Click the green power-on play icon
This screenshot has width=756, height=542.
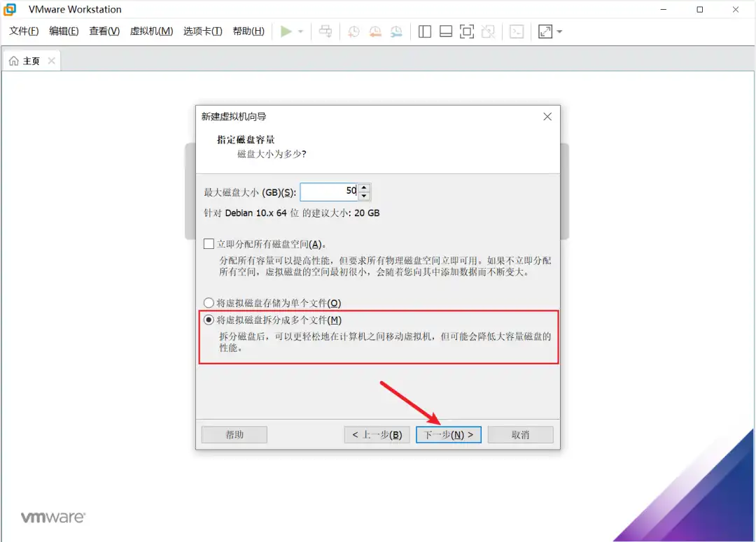[286, 31]
